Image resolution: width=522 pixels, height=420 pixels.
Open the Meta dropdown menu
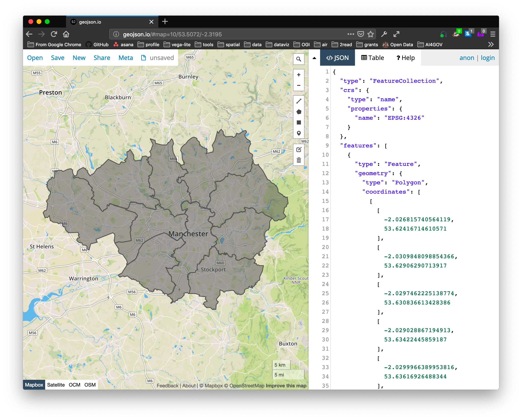[126, 58]
